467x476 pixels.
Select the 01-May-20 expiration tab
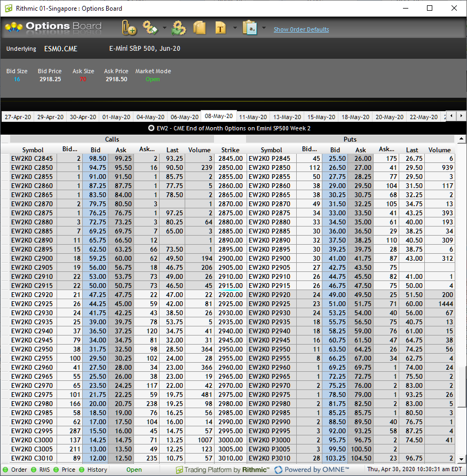point(115,116)
